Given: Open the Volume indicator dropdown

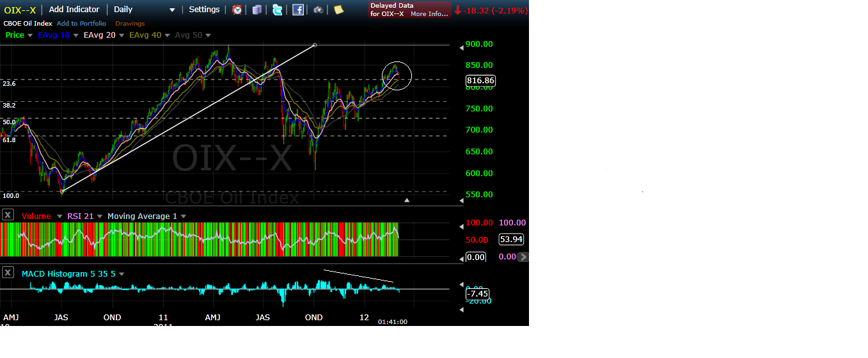Looking at the screenshot, I should point(58,216).
